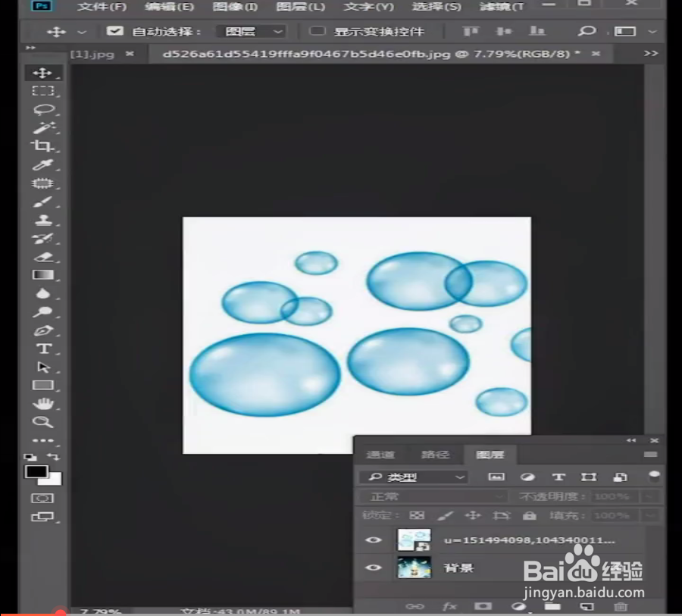Viewport: 682px width, 616px height.
Task: Select the Rectangular Marquee tool
Action: [x=42, y=91]
